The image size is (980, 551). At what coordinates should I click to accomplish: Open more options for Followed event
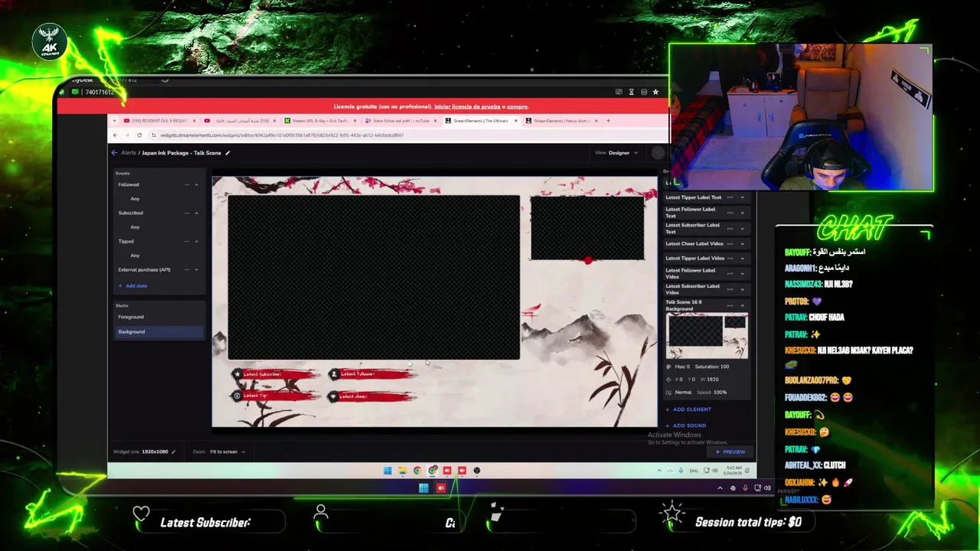point(187,184)
